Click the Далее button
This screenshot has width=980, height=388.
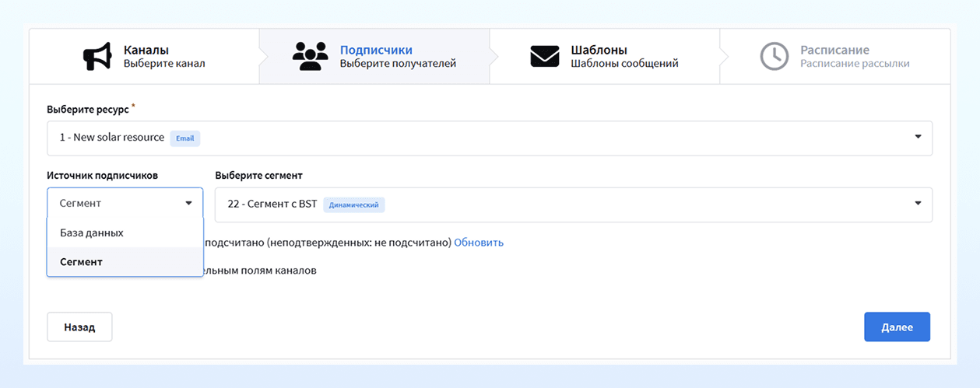click(897, 327)
